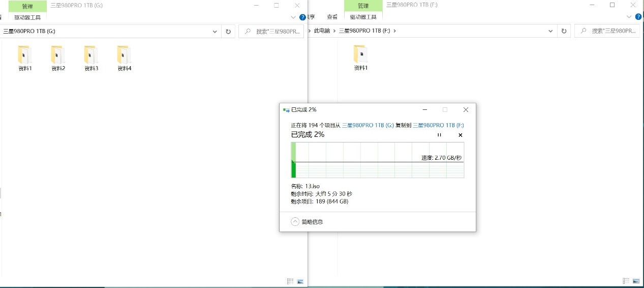Image resolution: width=644 pixels, height=288 pixels.
Task: Click the address bar in G: window
Action: [x=110, y=31]
